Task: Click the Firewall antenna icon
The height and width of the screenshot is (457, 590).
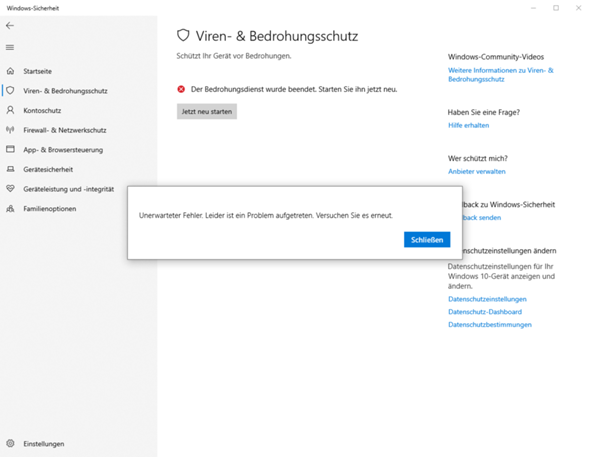Action: pyautogui.click(x=11, y=130)
